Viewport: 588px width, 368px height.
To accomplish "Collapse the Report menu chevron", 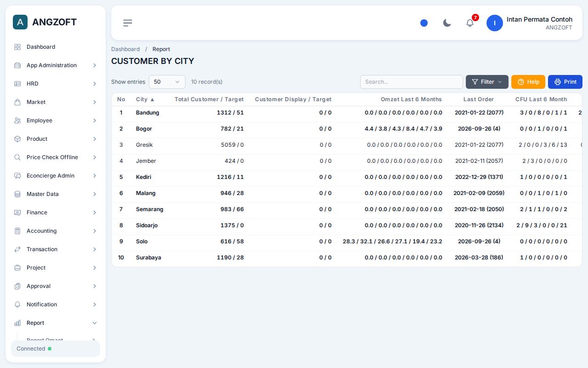I will tap(95, 323).
